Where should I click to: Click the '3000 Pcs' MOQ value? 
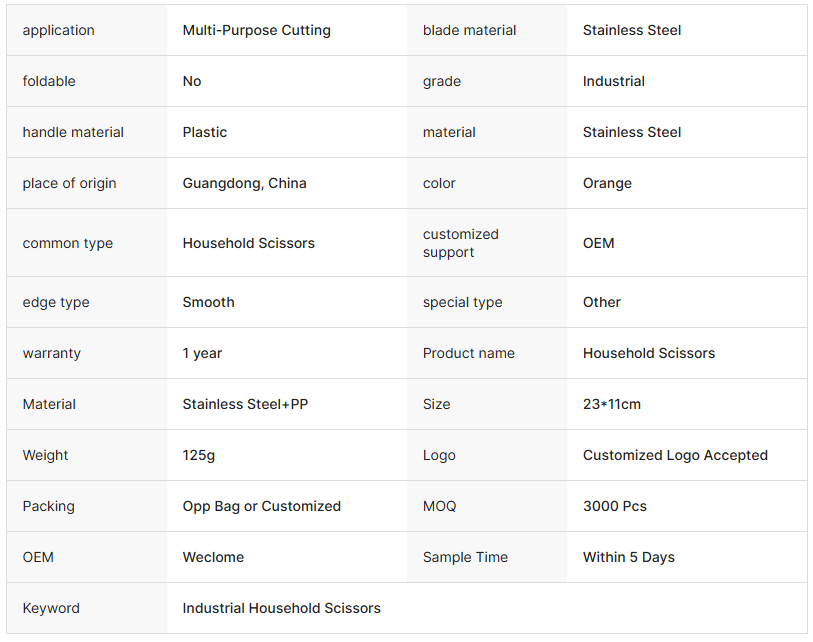[x=614, y=506]
